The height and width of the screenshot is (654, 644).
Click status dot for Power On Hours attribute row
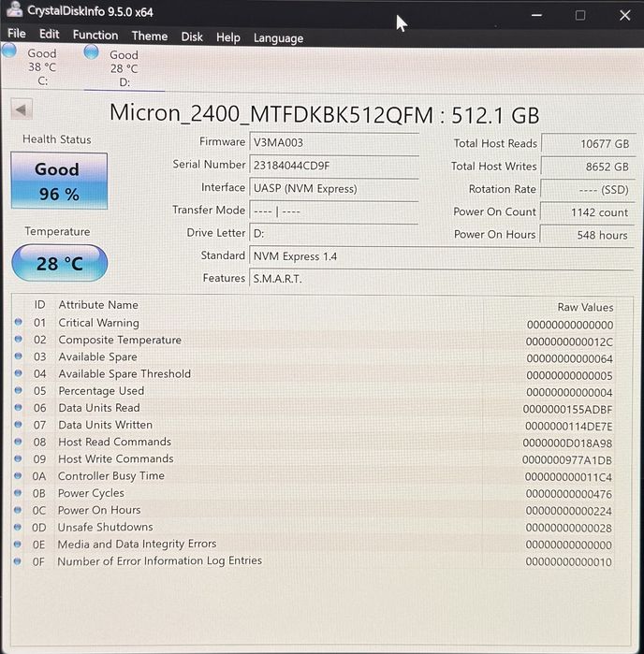pyautogui.click(x=18, y=510)
